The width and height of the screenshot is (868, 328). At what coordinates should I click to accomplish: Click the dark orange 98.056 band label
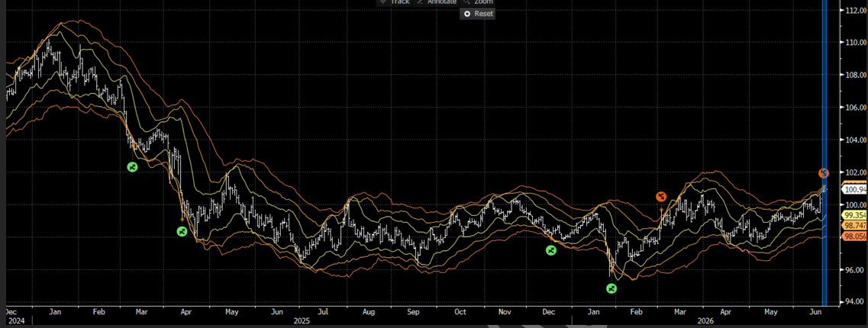(x=854, y=236)
